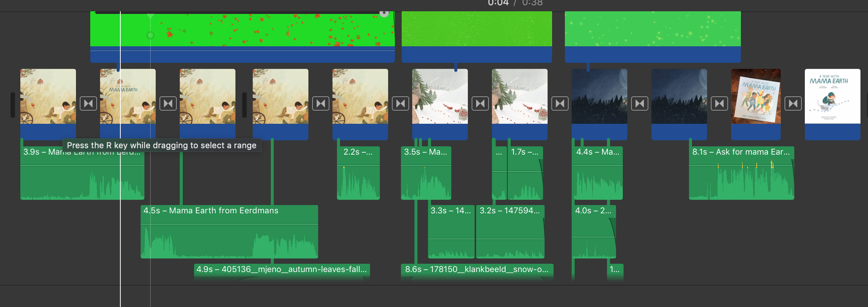Viewport: 868px width, 307px height.
Task: Select the transition between the last two autumn field clips
Action: coord(321,103)
